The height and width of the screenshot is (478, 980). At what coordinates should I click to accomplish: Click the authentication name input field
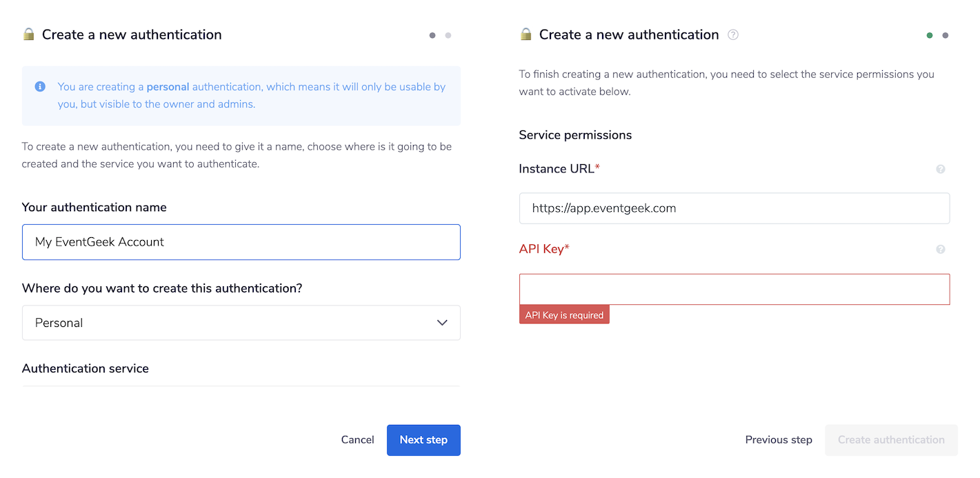(x=241, y=242)
